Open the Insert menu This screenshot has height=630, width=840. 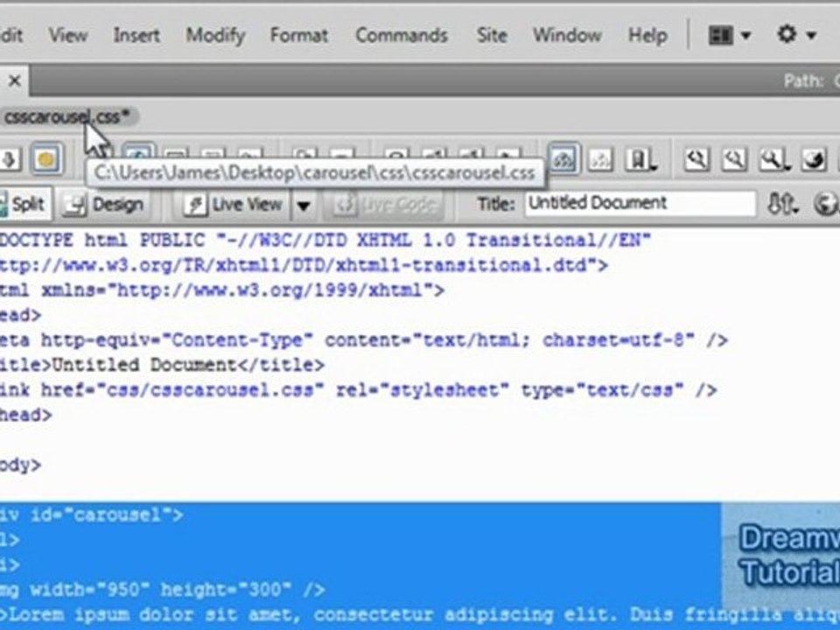pyautogui.click(x=136, y=35)
